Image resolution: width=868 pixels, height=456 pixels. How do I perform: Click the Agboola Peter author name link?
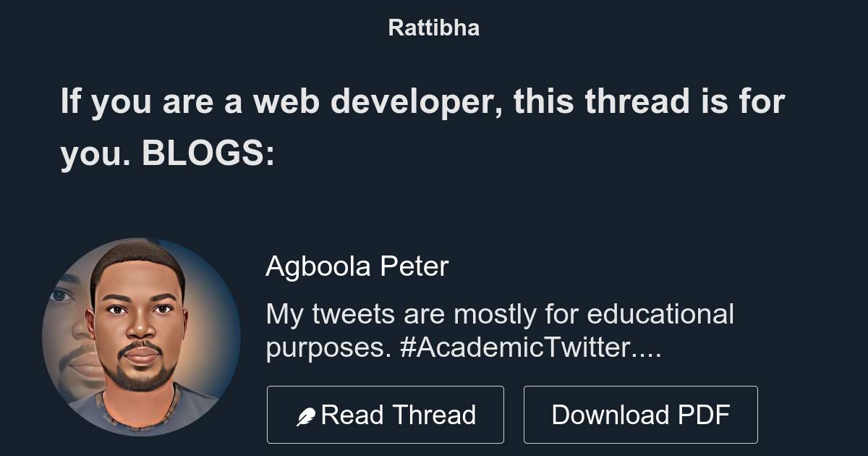click(x=358, y=266)
